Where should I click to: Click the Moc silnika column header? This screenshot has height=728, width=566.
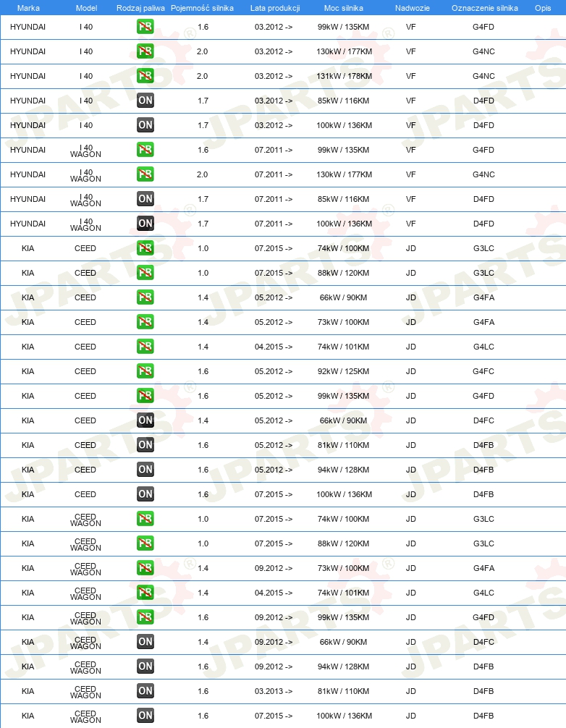click(344, 8)
